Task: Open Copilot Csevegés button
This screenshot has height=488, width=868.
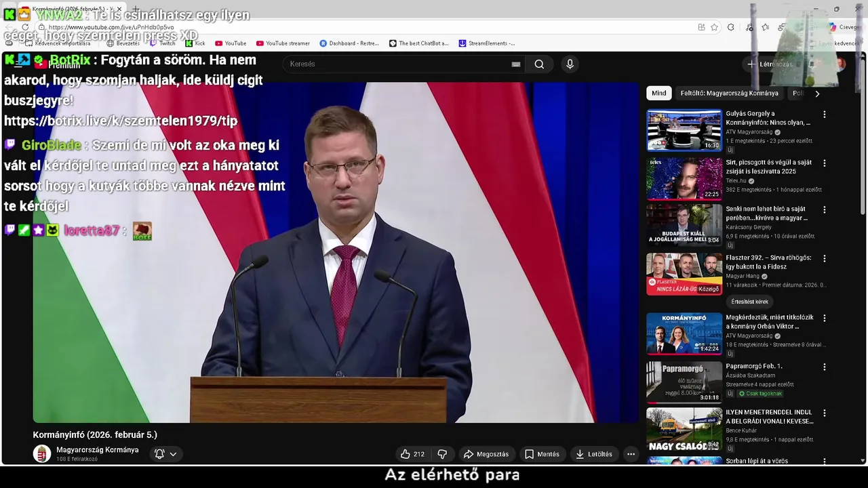Action: 844,27
